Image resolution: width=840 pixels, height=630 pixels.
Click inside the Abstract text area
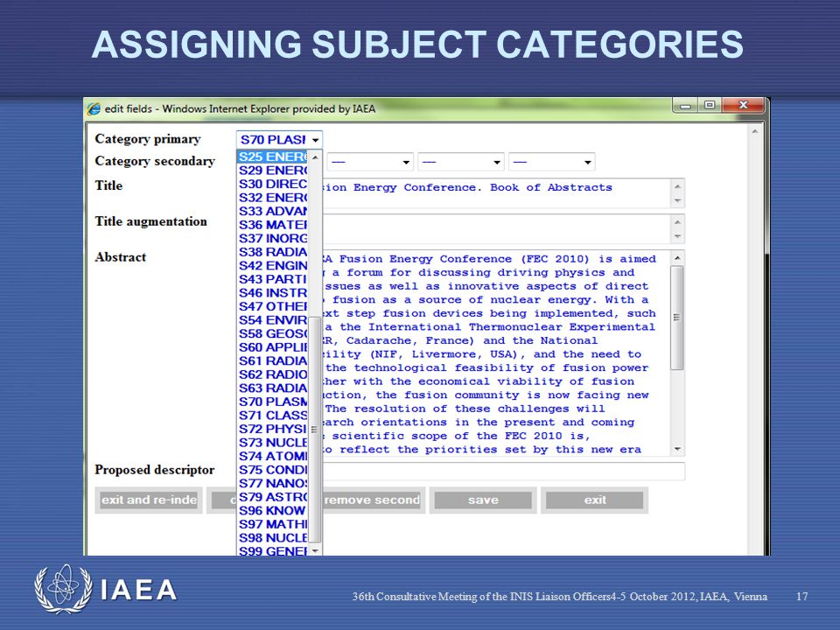coord(495,353)
